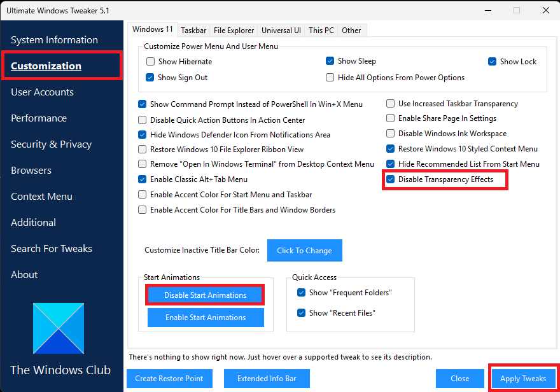Uncheck Show Frequent Folders in Quick Access
The width and height of the screenshot is (560, 392).
point(301,293)
